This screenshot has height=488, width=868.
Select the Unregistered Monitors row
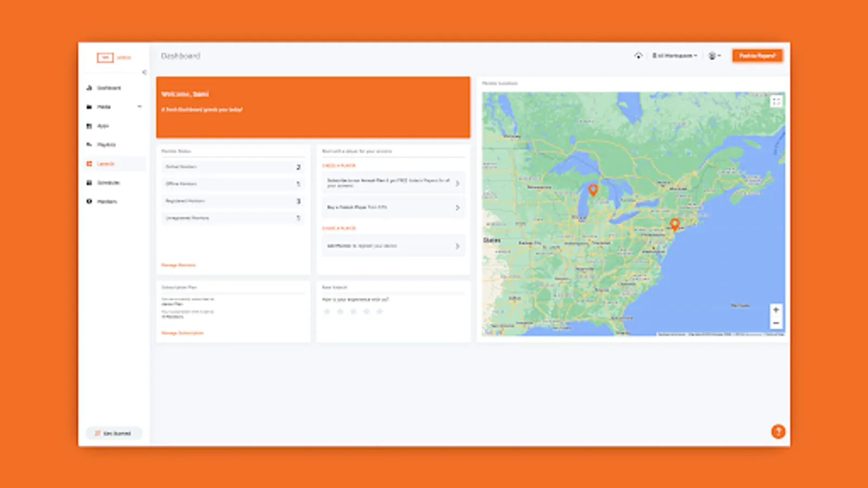[x=233, y=218]
